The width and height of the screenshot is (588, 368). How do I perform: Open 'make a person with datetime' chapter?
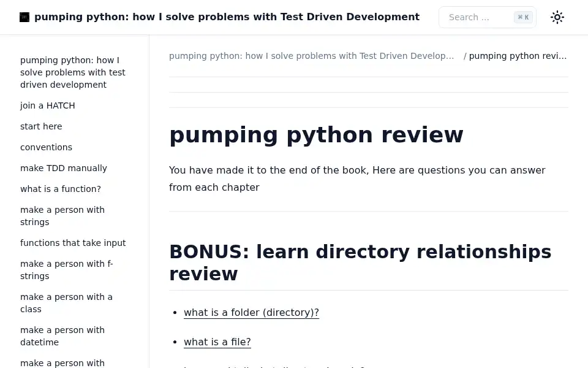62,336
